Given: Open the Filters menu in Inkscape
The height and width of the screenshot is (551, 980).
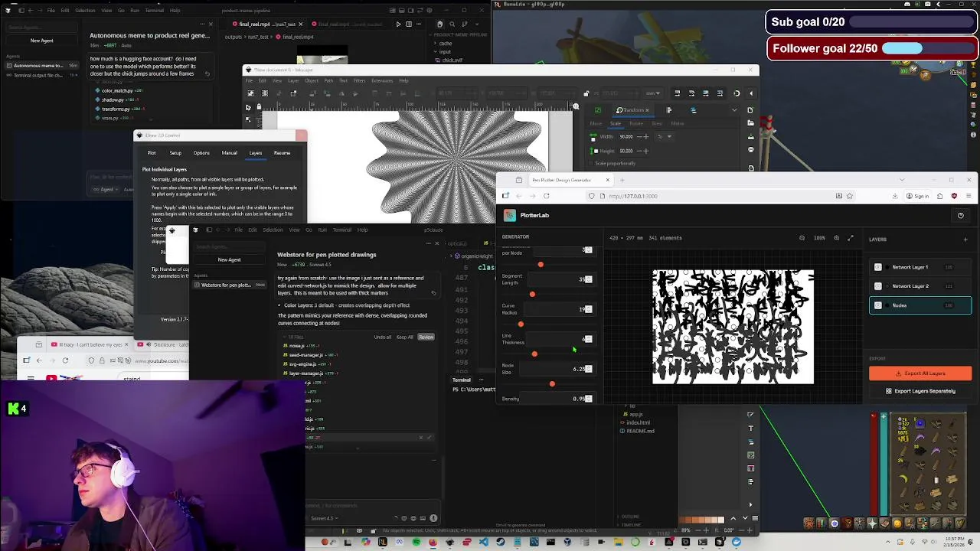Looking at the screenshot, I should click(x=359, y=80).
